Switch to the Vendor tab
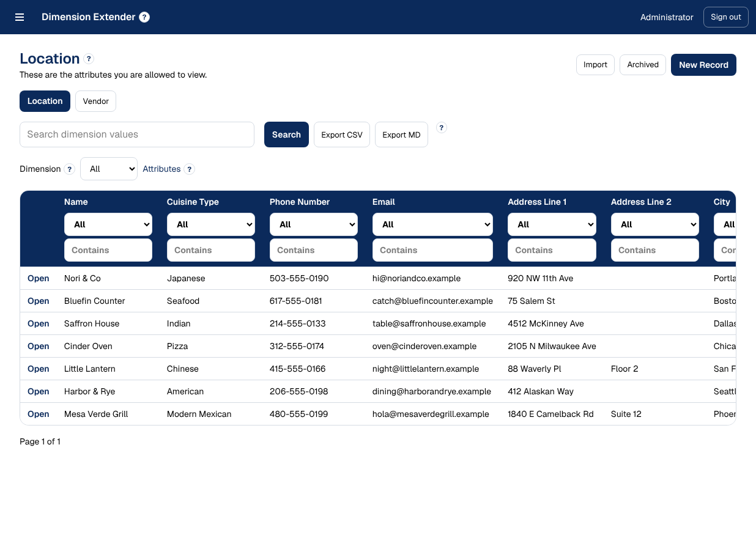 point(95,101)
